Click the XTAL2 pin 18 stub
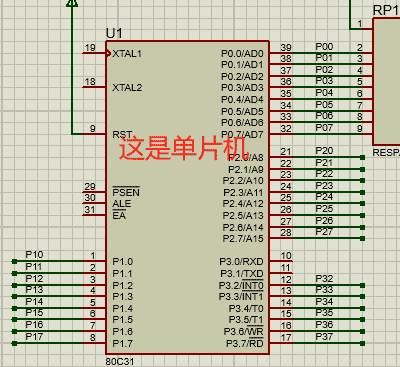400x367 pixels. (x=94, y=87)
